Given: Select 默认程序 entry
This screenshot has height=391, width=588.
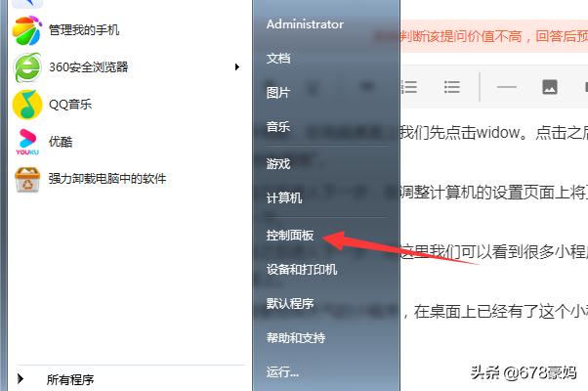Looking at the screenshot, I should point(290,304).
